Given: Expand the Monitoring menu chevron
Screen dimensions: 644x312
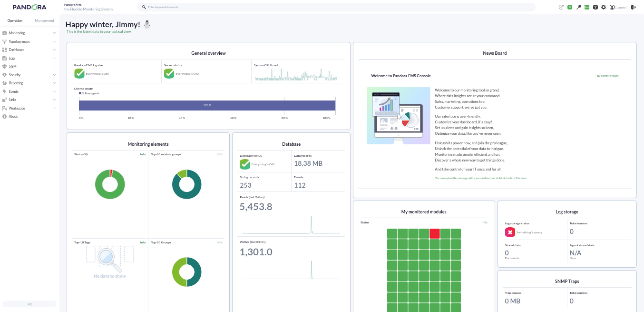Looking at the screenshot, I should [54, 33].
